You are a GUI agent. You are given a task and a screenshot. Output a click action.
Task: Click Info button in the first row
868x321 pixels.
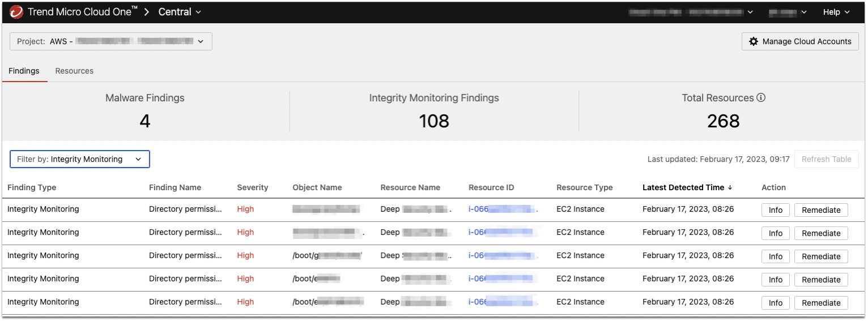coord(776,210)
